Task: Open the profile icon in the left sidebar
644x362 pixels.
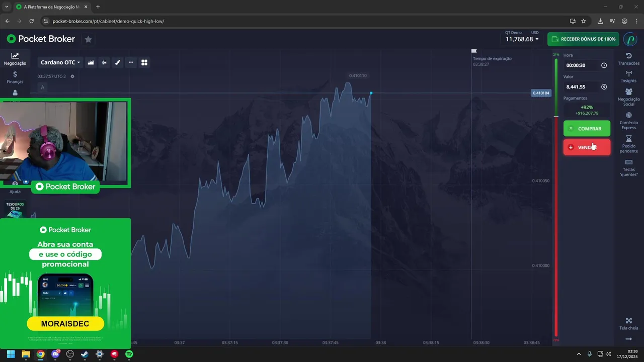Action: [x=15, y=93]
